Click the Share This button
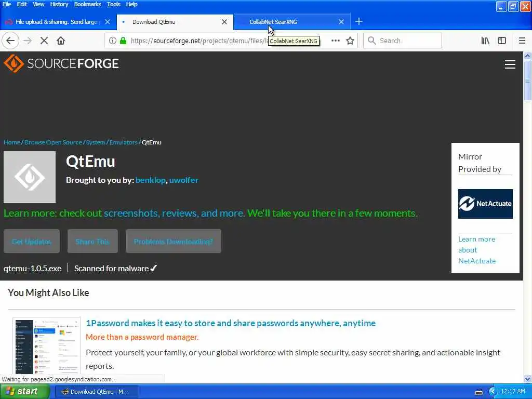This screenshot has width=532, height=399. point(92,241)
